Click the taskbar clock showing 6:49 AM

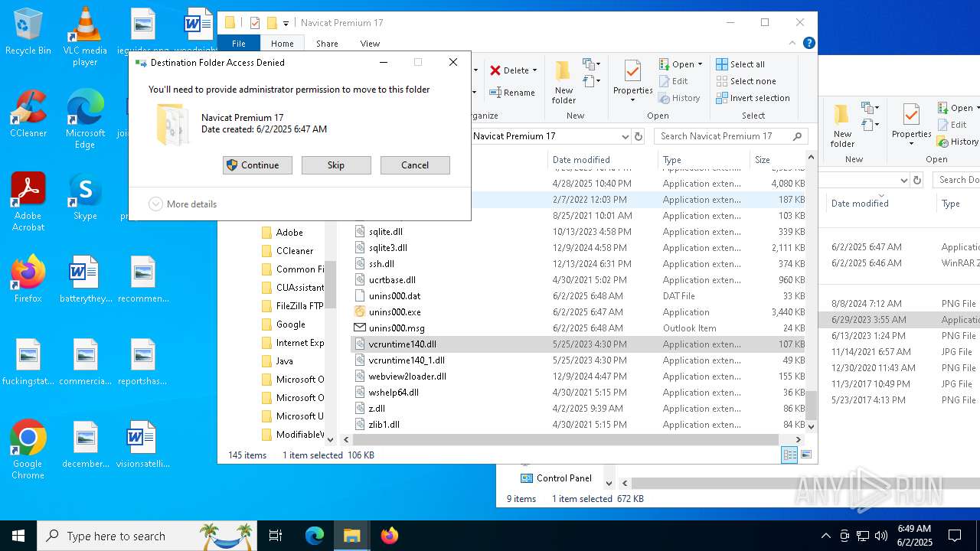(914, 536)
